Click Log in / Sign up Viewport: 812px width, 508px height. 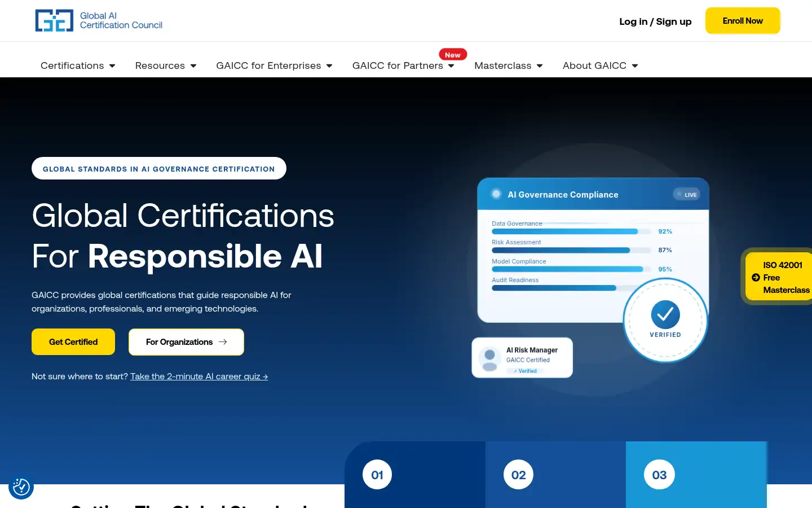(655, 21)
